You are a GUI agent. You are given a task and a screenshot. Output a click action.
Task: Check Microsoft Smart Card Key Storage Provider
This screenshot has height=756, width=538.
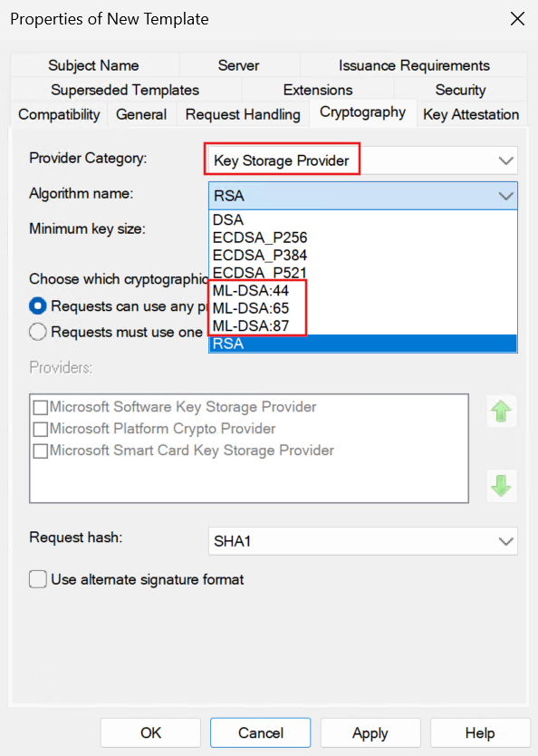pyautogui.click(x=41, y=451)
